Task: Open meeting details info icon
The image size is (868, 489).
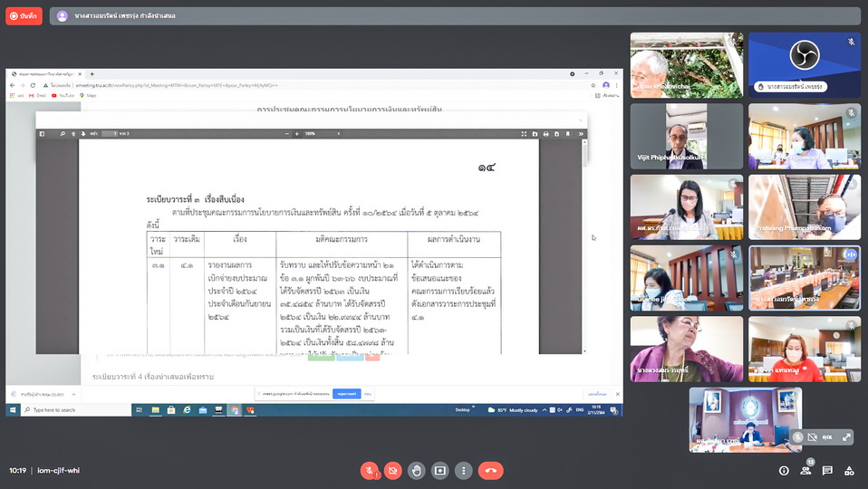Action: tap(784, 471)
